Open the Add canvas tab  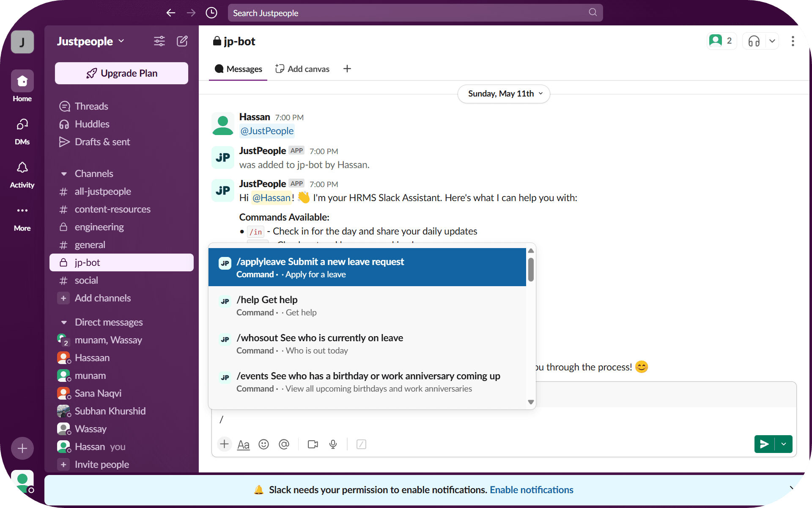302,69
